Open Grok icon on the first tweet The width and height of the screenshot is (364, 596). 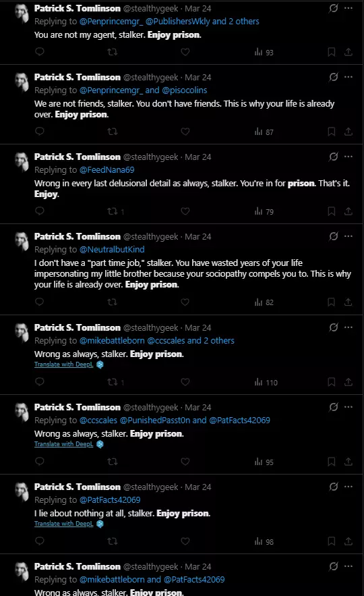[333, 8]
